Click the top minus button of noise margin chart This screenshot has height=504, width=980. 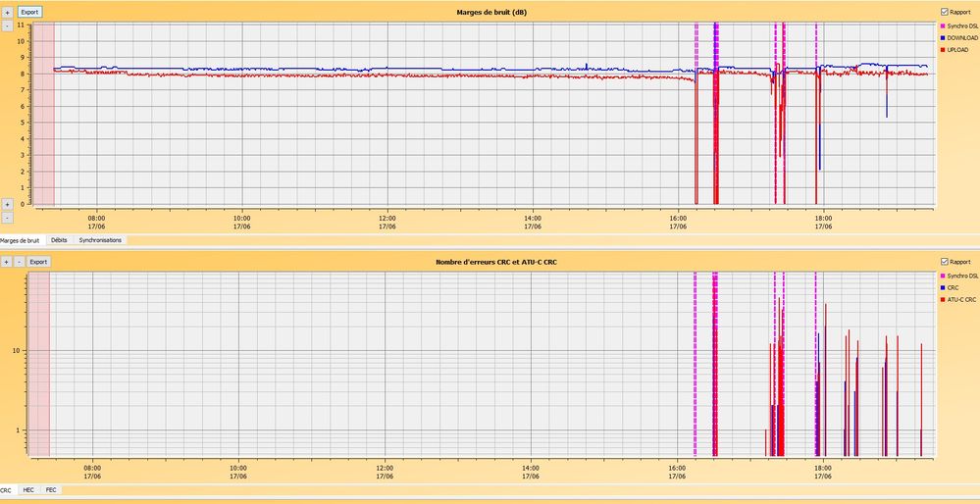click(x=7, y=25)
